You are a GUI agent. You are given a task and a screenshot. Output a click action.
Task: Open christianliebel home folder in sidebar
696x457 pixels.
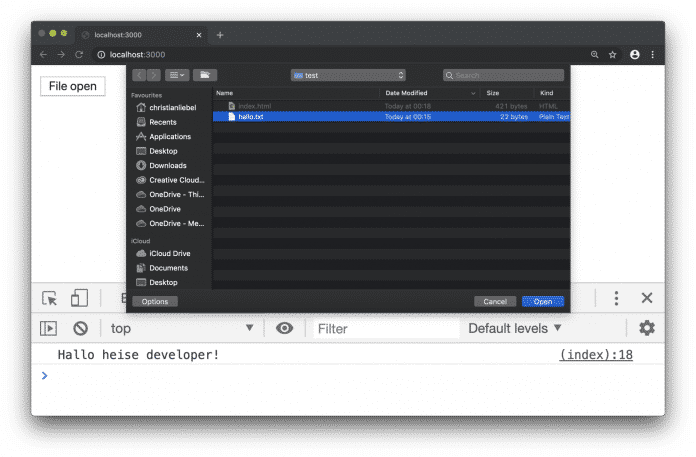coord(167,108)
